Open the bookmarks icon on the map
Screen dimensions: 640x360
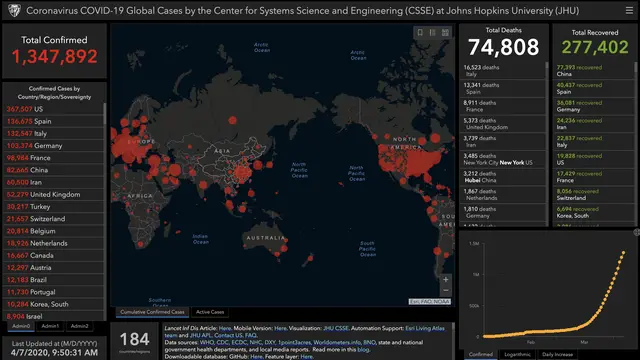pos(420,33)
